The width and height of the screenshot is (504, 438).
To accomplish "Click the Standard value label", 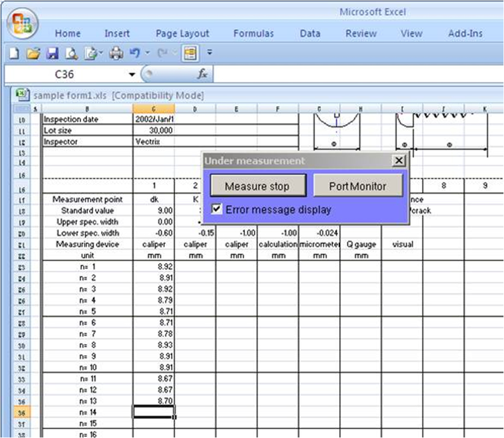I will [88, 211].
